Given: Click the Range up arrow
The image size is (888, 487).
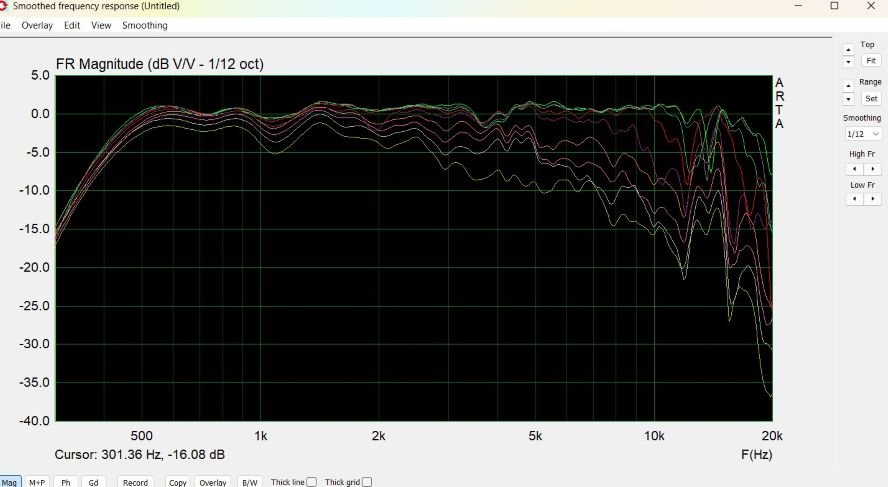Looking at the screenshot, I should (x=848, y=87).
